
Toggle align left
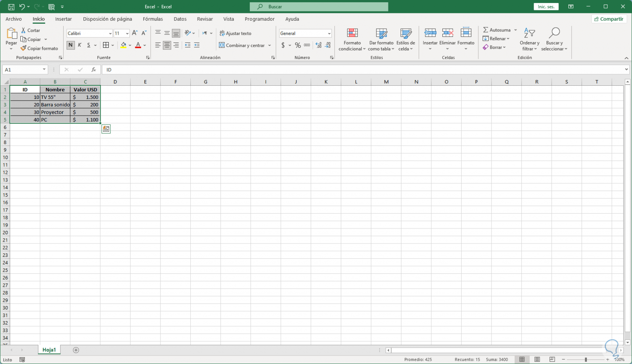[x=158, y=45]
